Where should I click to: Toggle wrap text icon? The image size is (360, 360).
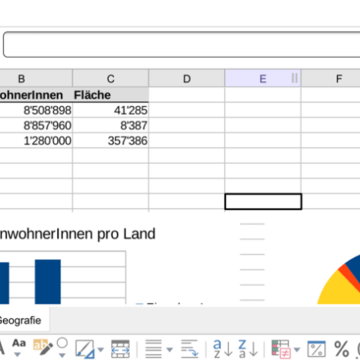190,349
